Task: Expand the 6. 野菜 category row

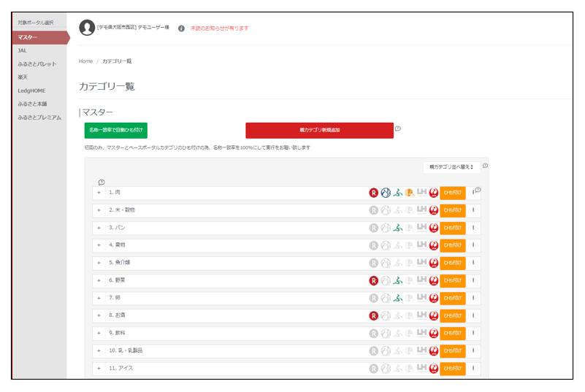Action: (99, 280)
